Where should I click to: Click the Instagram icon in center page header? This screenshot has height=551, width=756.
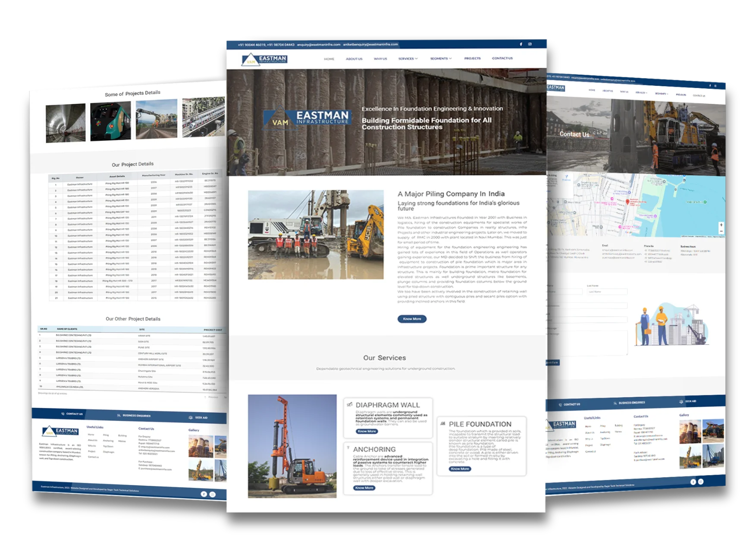[530, 44]
